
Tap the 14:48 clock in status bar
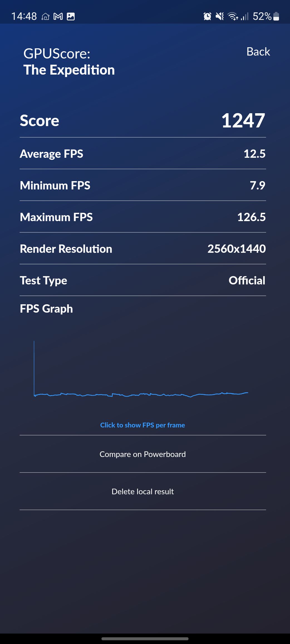[x=24, y=16]
